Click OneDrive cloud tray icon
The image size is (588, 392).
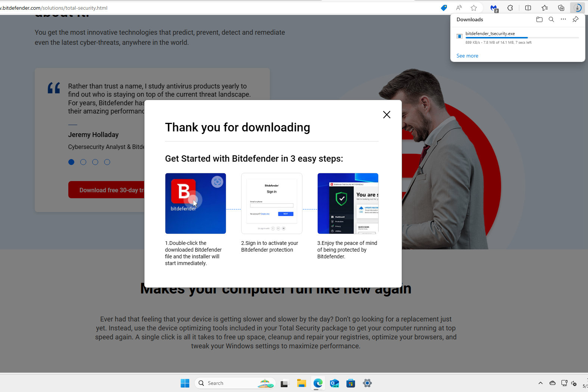click(x=553, y=383)
